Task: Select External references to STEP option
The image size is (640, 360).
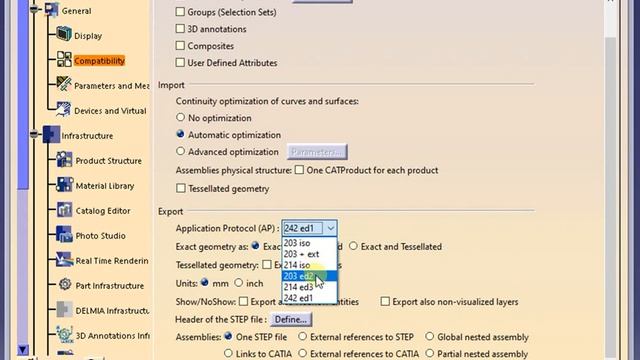Action: coord(302,336)
